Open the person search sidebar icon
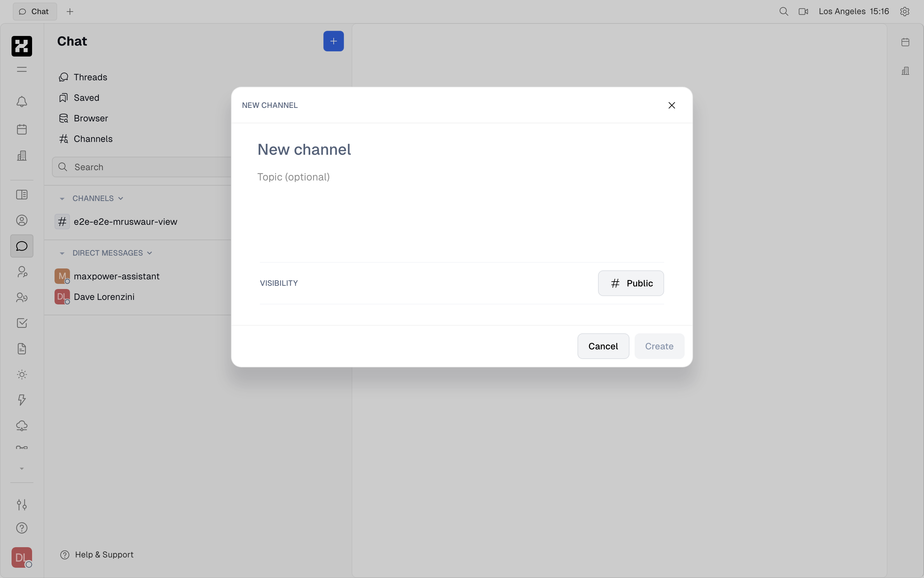 (22, 272)
